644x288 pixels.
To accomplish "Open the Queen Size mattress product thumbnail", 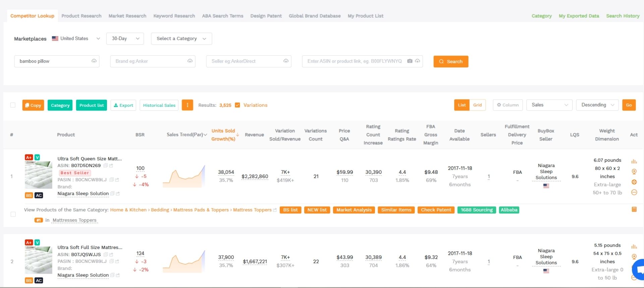I will [39, 175].
